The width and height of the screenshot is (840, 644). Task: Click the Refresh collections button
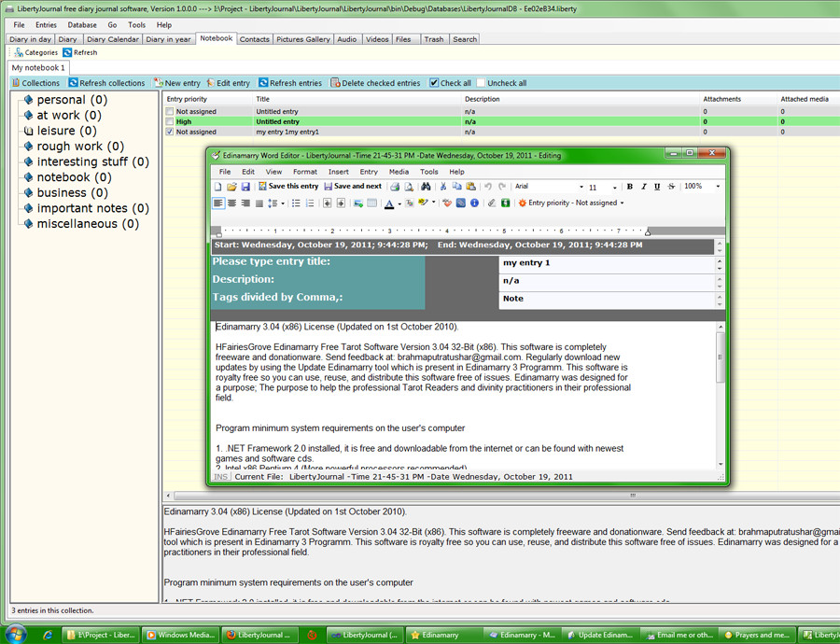[106, 83]
